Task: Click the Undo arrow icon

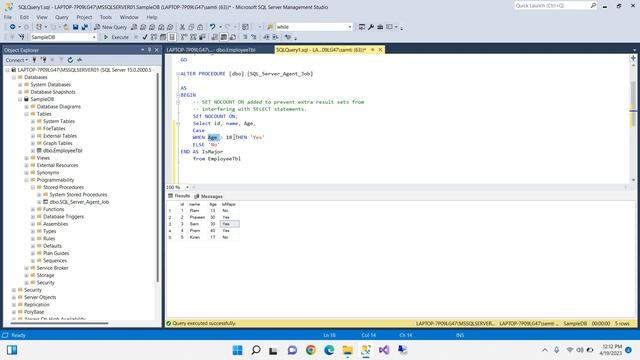Action: 212,27
